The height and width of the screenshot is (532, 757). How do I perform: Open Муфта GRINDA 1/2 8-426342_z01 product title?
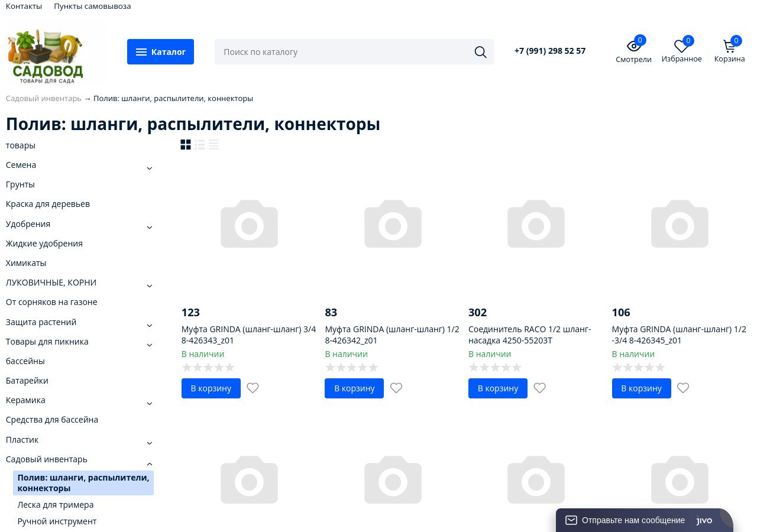(392, 335)
